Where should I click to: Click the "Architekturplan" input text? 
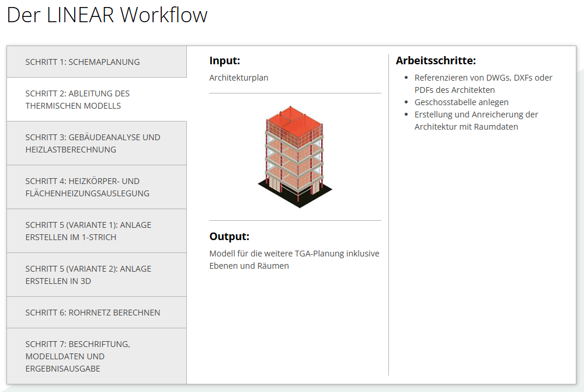239,78
